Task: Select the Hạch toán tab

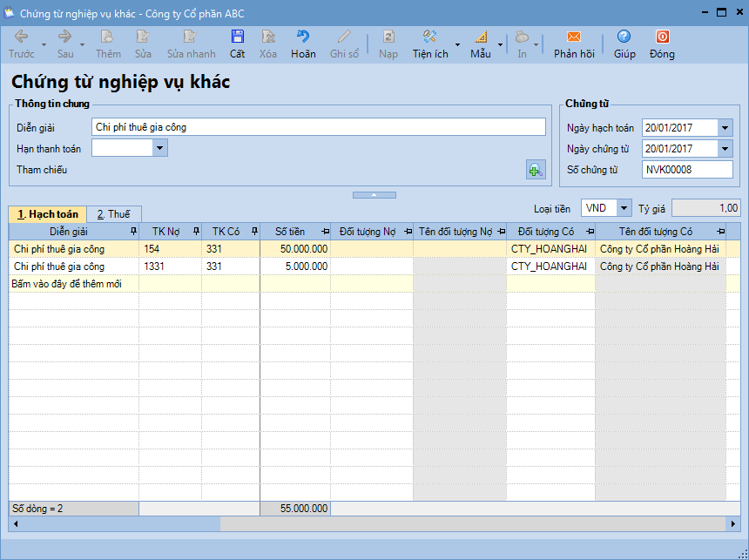Action: [x=48, y=214]
